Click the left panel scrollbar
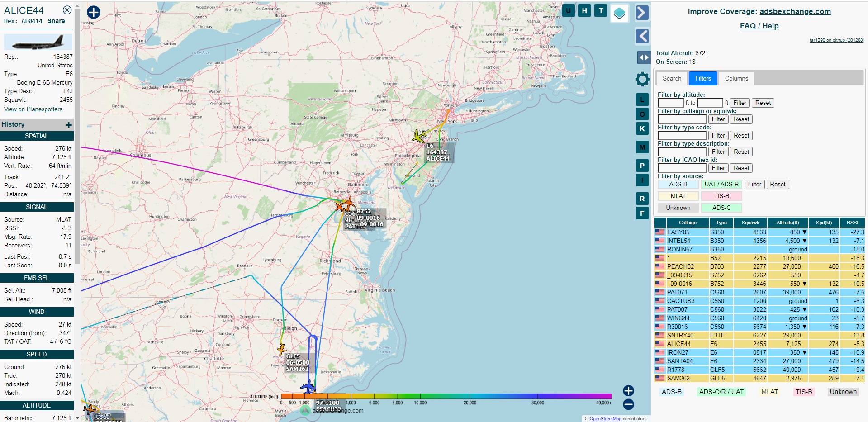 click(x=77, y=136)
